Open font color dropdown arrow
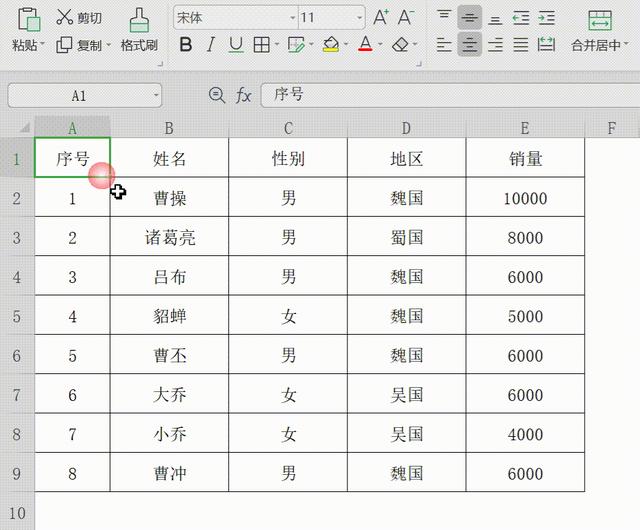 380,44
